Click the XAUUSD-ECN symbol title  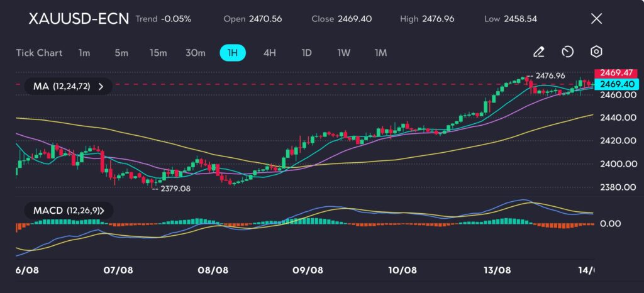point(79,19)
